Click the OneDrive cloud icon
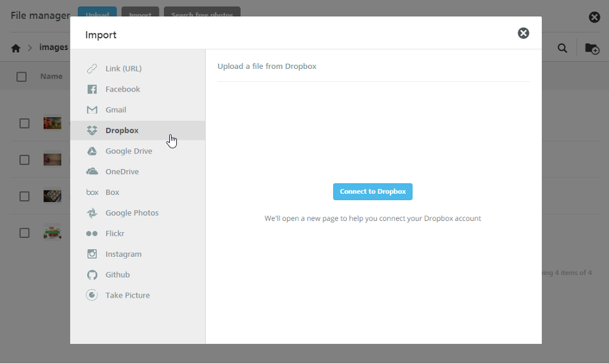 (x=92, y=172)
